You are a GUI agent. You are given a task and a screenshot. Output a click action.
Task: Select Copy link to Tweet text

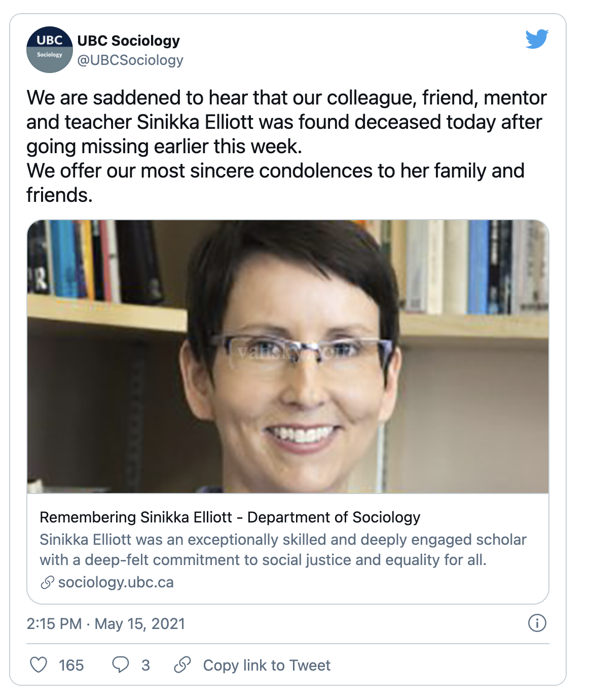267,665
